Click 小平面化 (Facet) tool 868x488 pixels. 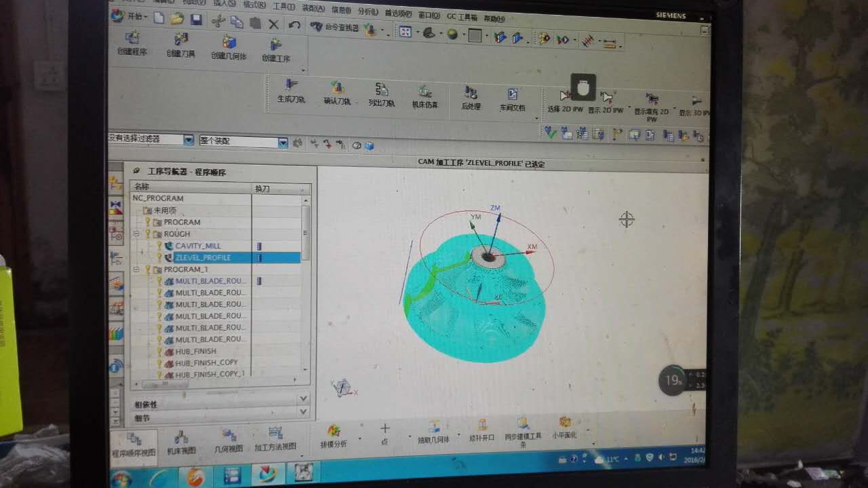click(x=564, y=428)
